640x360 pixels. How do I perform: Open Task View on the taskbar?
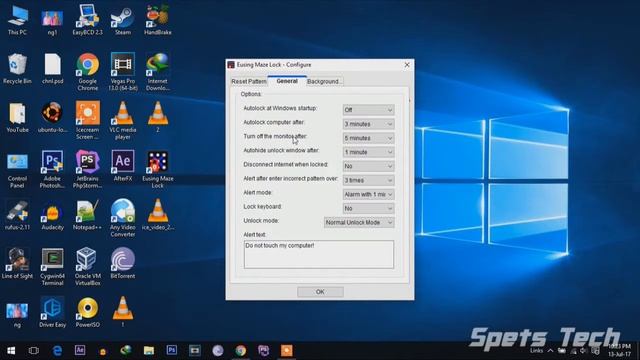pos(34,351)
